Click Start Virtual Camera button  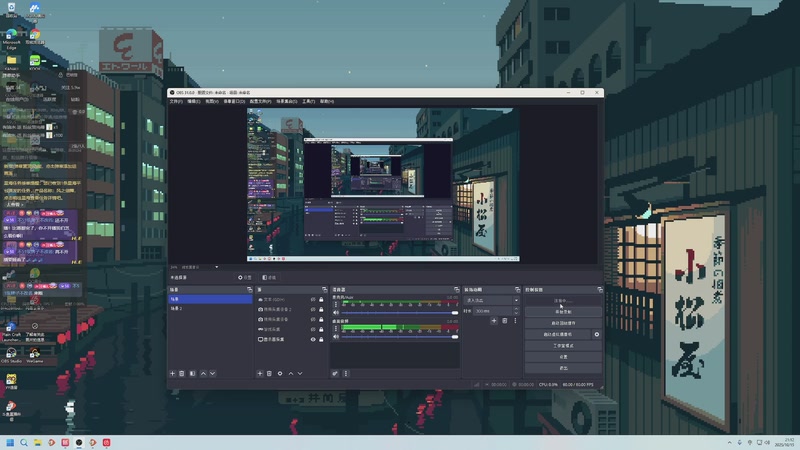point(558,334)
